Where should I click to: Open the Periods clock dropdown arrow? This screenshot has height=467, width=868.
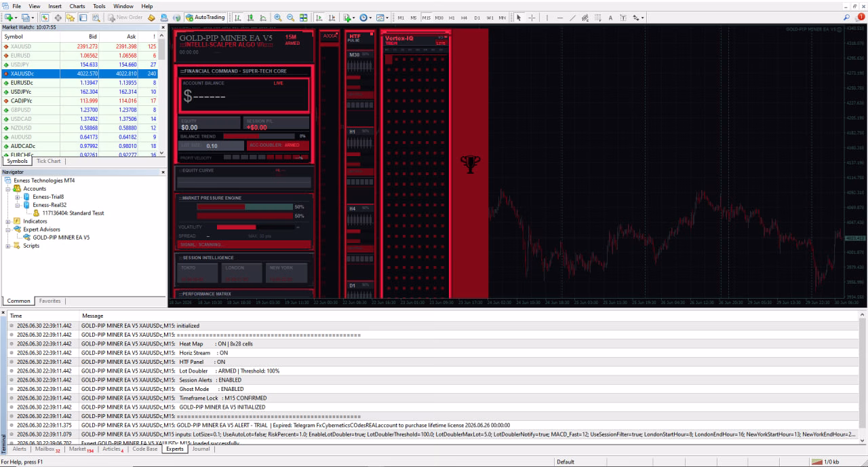click(x=370, y=17)
